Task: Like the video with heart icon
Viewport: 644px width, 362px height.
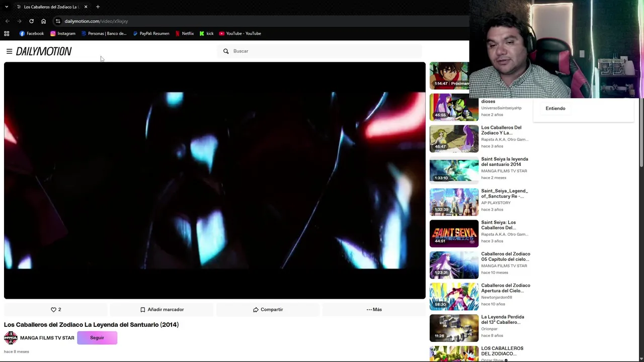Action: (56, 310)
